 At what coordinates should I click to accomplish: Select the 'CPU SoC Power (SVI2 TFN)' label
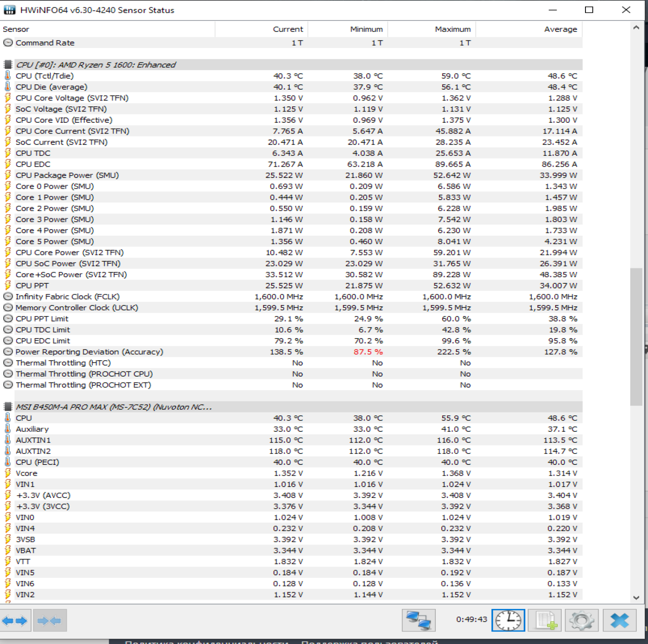click(x=68, y=263)
